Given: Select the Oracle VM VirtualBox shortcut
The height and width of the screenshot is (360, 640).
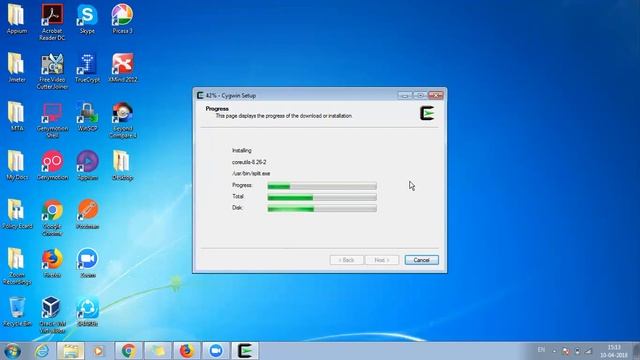Looking at the screenshot, I should click(x=52, y=315).
